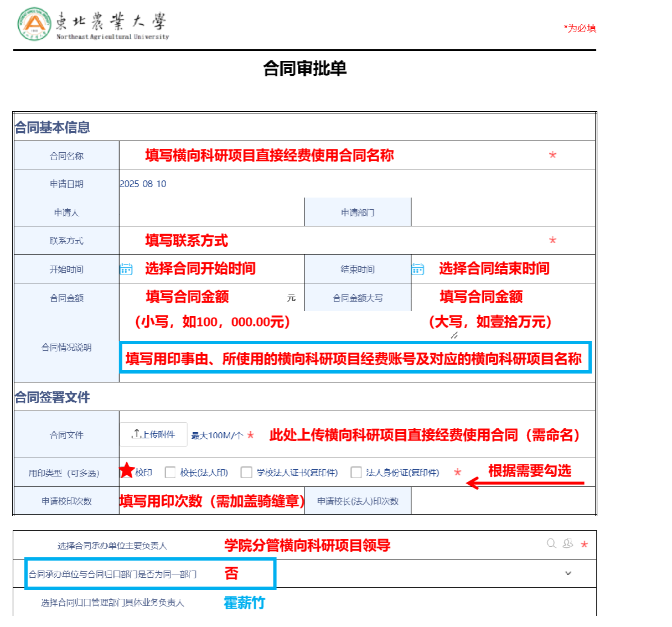Click the 上传附件 upload button
Image resolution: width=672 pixels, height=627 pixels.
tap(153, 435)
